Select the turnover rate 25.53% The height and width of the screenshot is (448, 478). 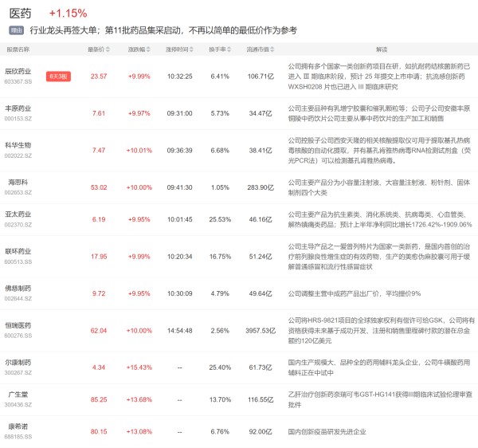(220, 219)
